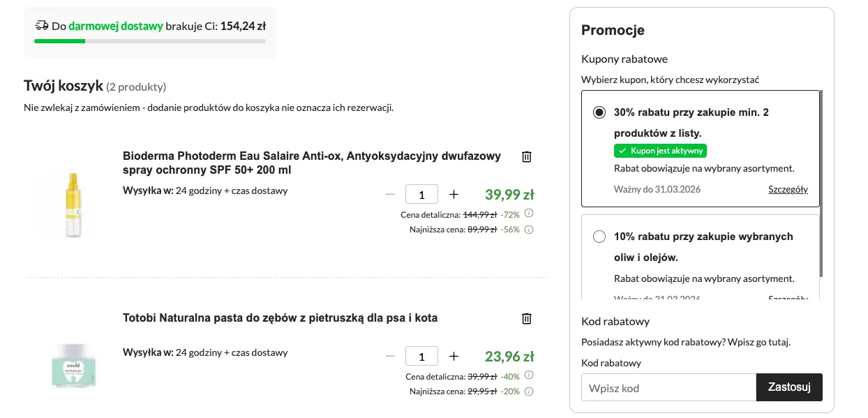Open info icon next to Totobi retail price

[x=529, y=375]
